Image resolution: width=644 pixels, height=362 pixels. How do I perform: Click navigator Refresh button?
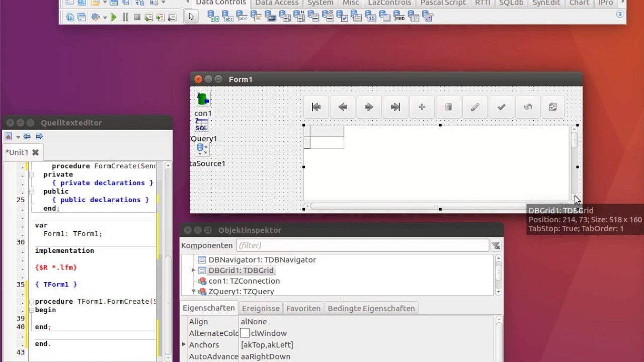553,107
